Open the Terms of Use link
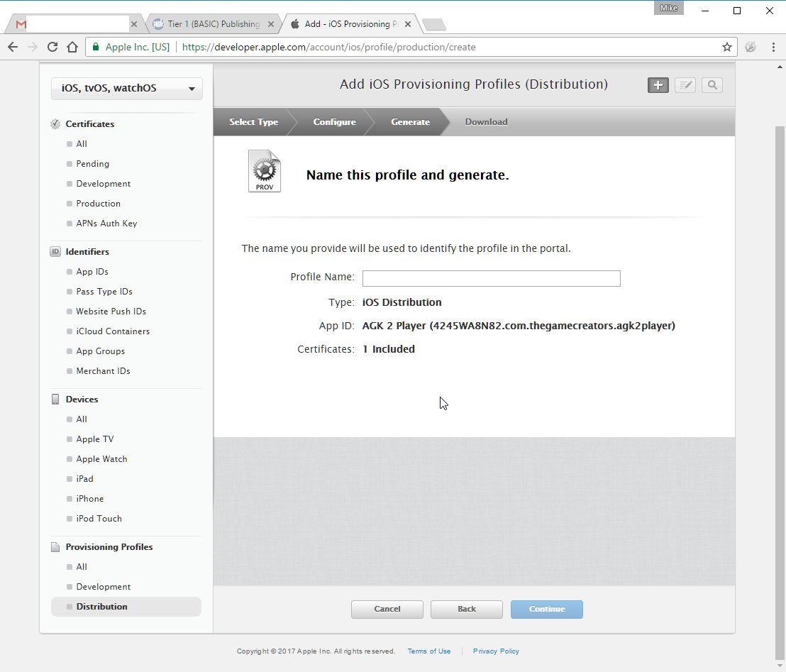Image resolution: width=786 pixels, height=672 pixels. 428,651
